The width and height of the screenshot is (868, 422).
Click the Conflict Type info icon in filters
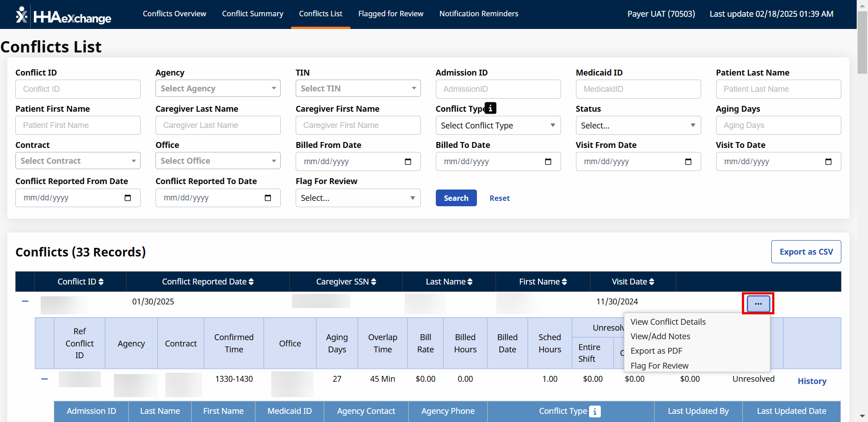click(x=491, y=108)
